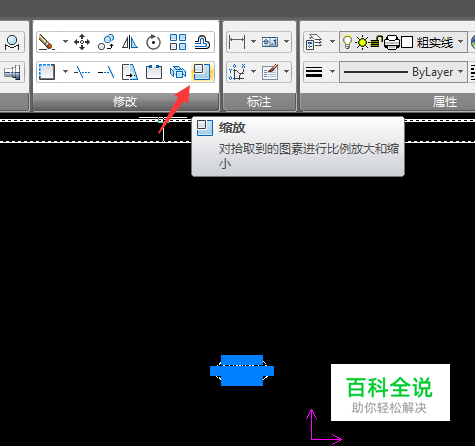Select the coordinate dimension tool

[237, 72]
